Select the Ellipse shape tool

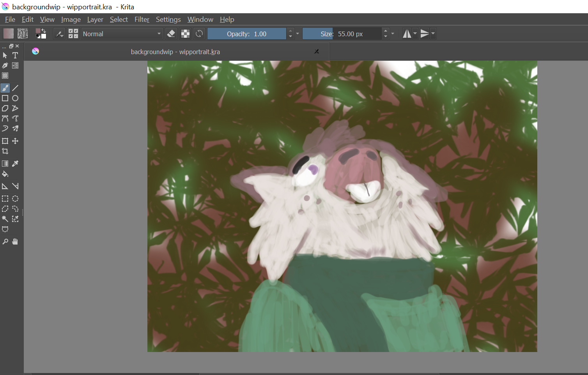click(15, 98)
